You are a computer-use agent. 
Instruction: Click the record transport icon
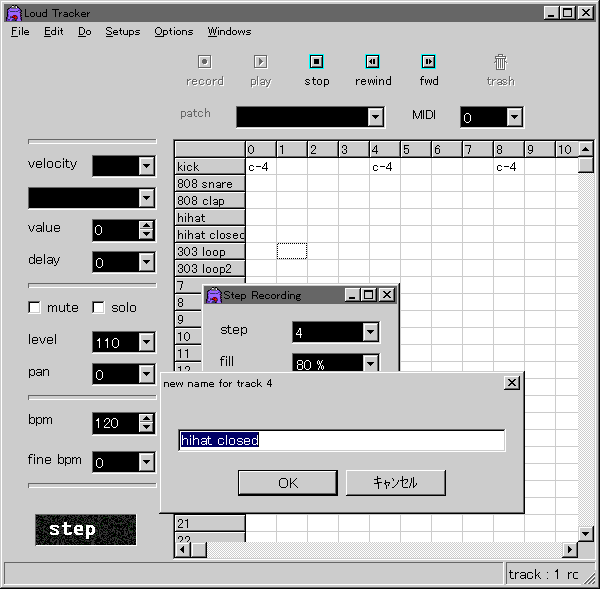pyautogui.click(x=205, y=62)
